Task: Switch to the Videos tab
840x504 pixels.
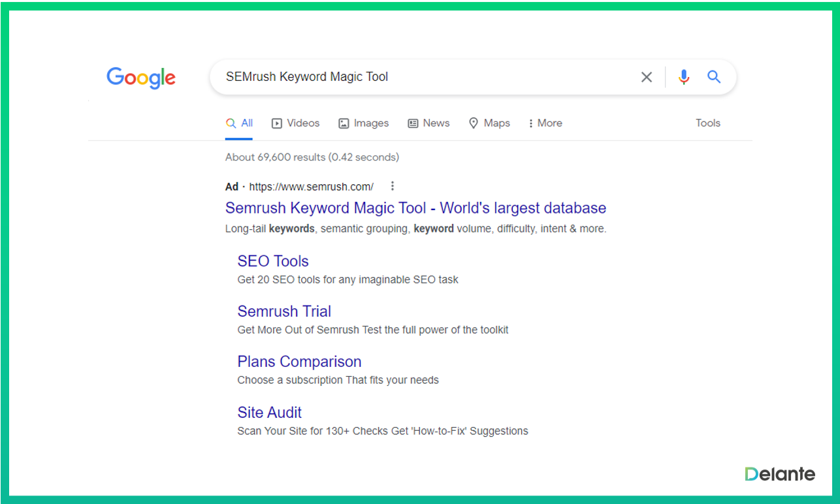Action: pyautogui.click(x=296, y=123)
